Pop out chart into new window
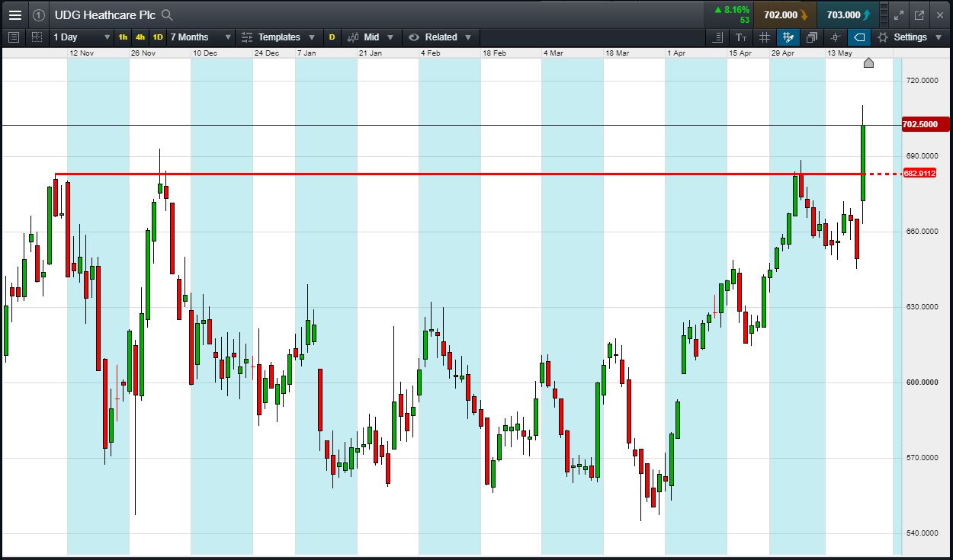This screenshot has width=953, height=560. 919,14
